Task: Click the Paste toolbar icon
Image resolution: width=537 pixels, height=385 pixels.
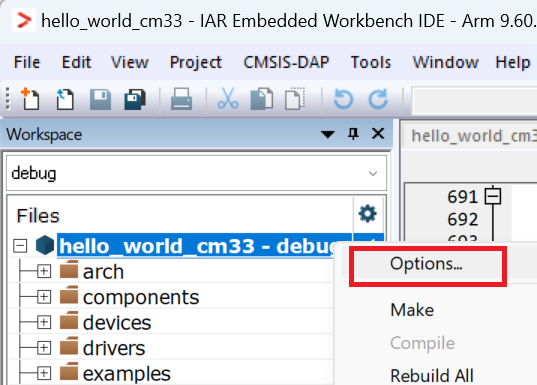Action: point(295,99)
